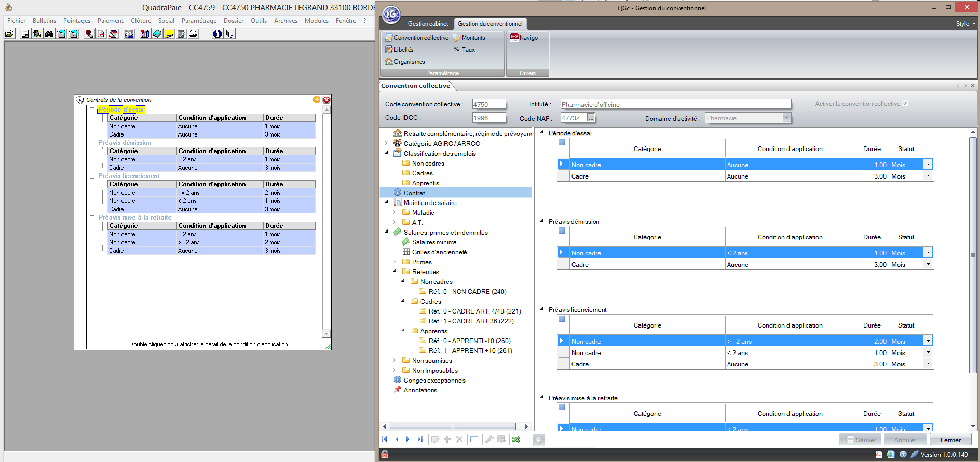Click the exit door icon in QuadraPaie toolbar
The image size is (980, 462).
229,34
